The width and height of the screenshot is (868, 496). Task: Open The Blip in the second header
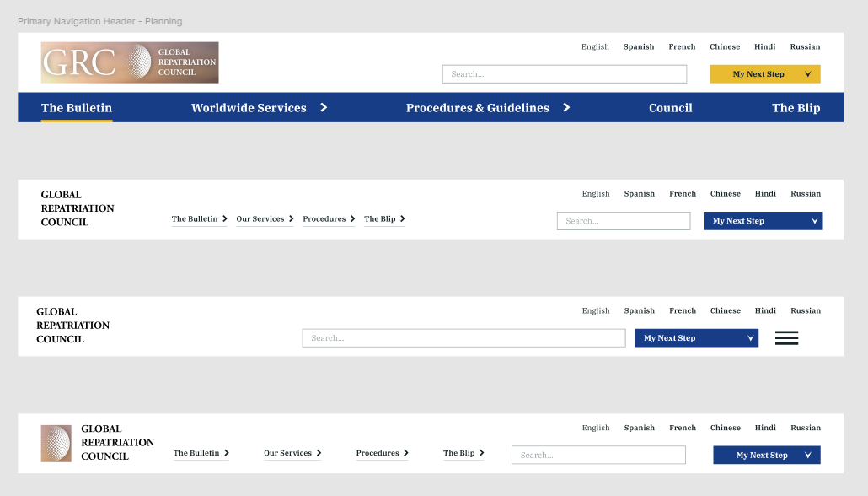tap(380, 219)
